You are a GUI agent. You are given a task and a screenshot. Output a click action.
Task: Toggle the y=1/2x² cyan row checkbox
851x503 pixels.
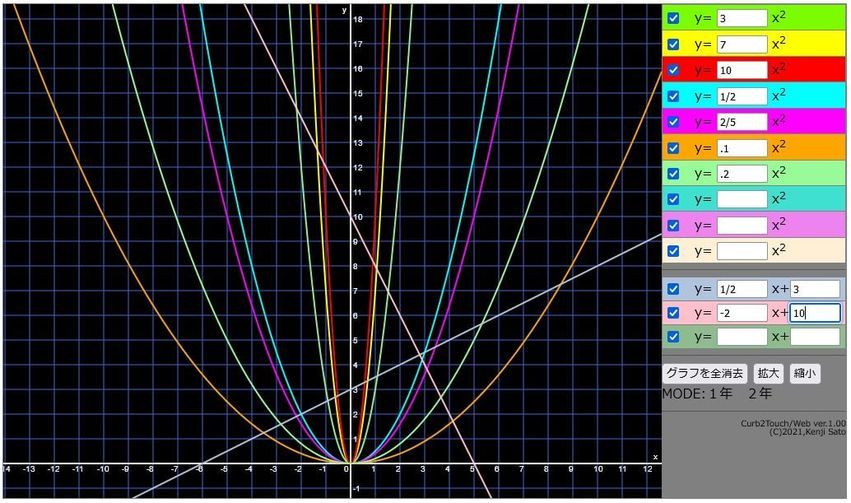673,96
